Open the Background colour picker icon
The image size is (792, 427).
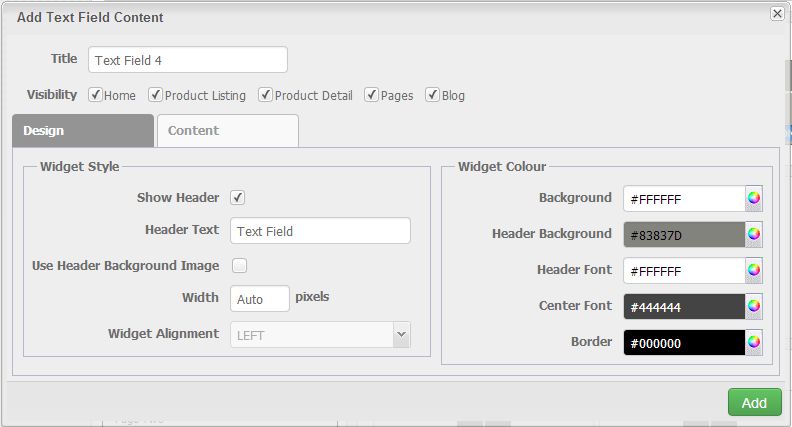tap(754, 198)
